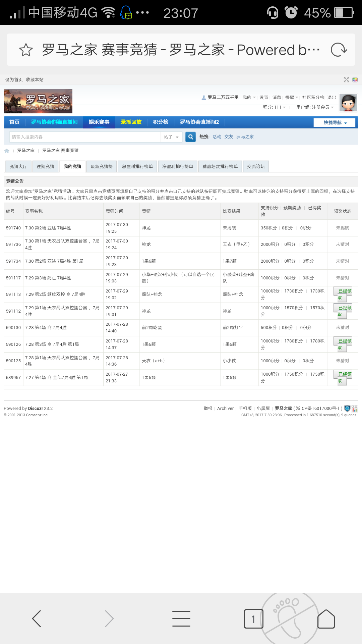Expand the 积分: 111 dropdown
The image size is (362, 644).
click(x=275, y=107)
